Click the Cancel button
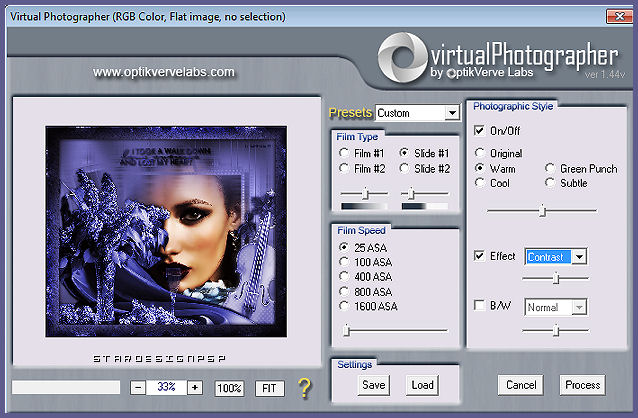This screenshot has height=418, width=638. tap(521, 385)
